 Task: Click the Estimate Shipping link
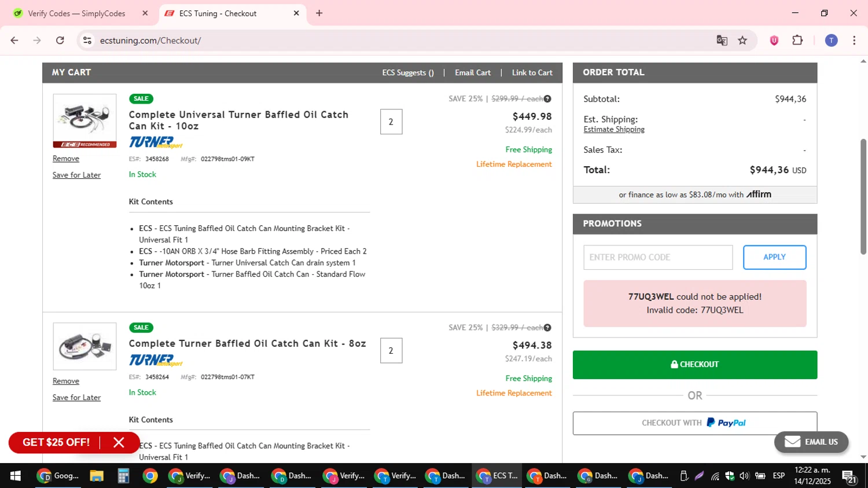click(x=614, y=130)
